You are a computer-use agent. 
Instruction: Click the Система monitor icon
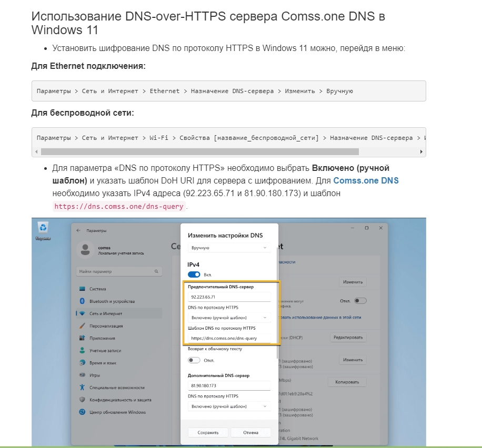[x=82, y=289]
